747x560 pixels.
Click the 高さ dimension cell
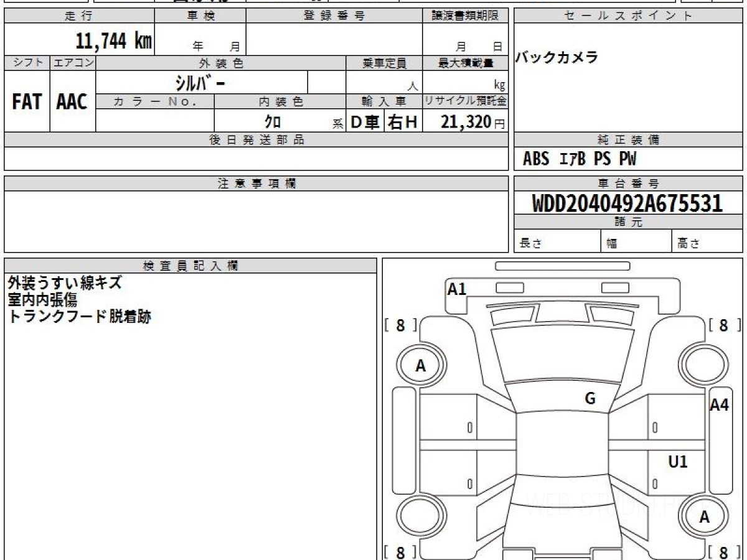tap(708, 241)
